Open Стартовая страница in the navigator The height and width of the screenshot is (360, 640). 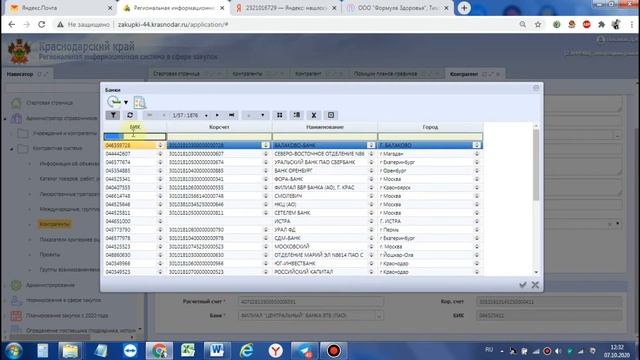tap(49, 103)
